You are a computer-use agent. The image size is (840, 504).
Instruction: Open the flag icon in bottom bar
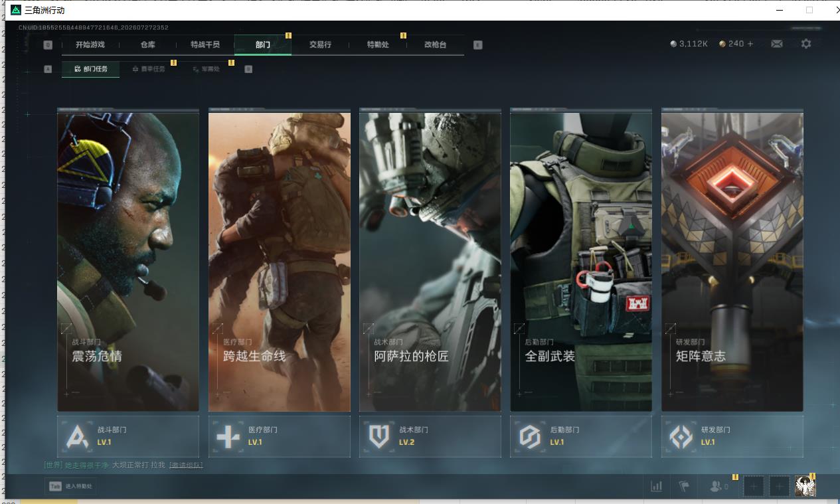point(684,487)
